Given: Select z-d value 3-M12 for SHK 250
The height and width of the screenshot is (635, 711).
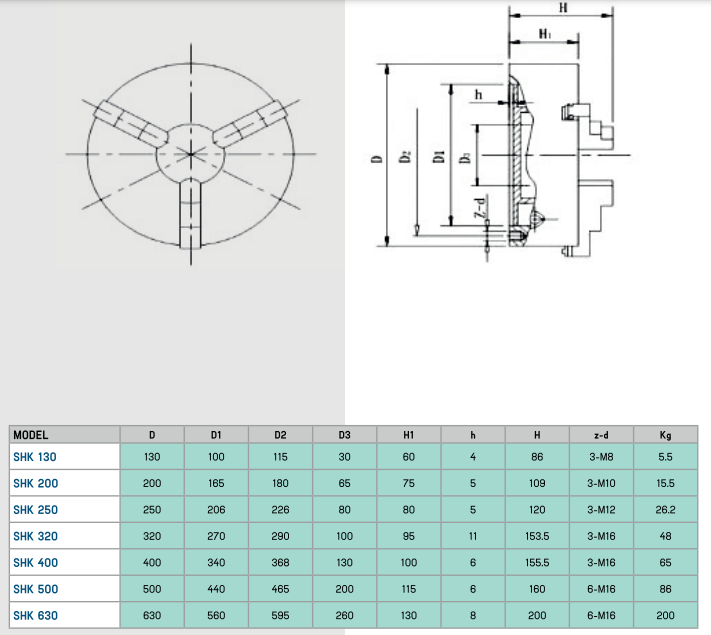Looking at the screenshot, I should (601, 510).
